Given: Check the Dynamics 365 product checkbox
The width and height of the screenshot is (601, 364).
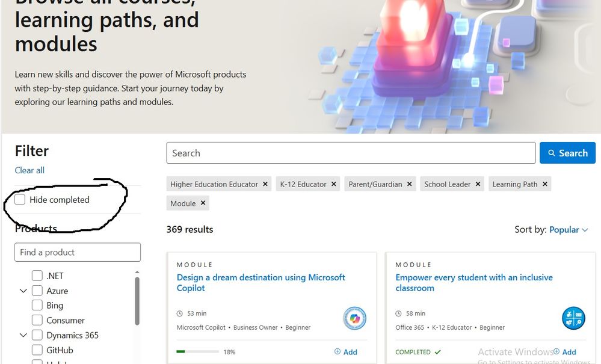Looking at the screenshot, I should click(37, 335).
